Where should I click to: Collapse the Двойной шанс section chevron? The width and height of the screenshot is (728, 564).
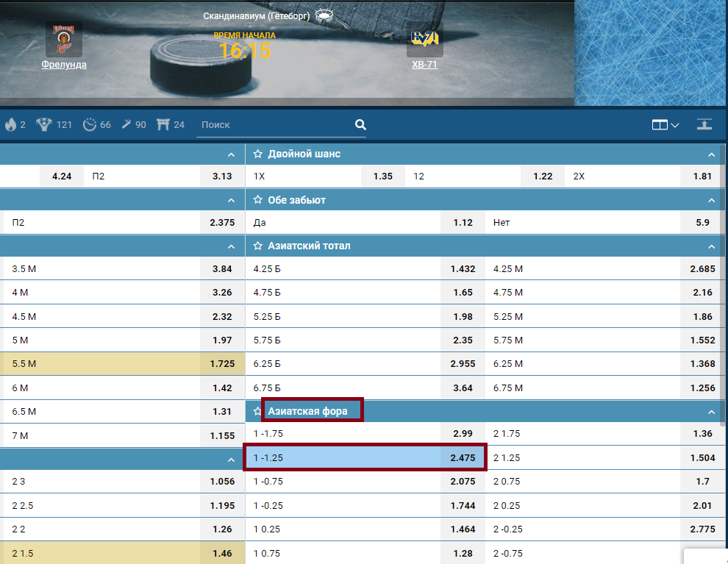(711, 154)
